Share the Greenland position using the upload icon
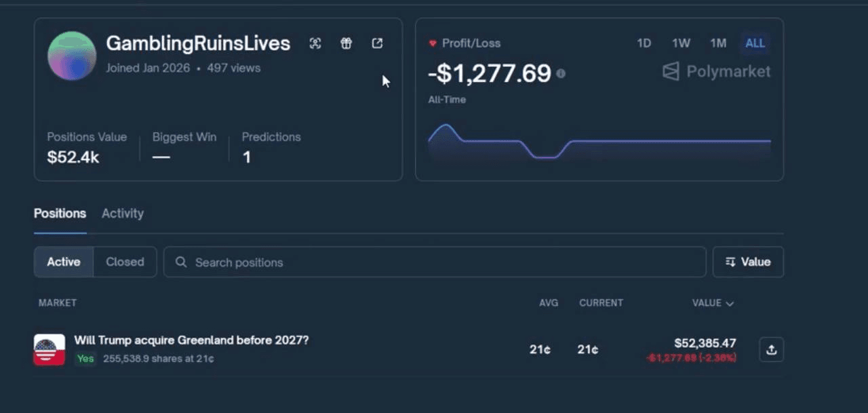 771,350
